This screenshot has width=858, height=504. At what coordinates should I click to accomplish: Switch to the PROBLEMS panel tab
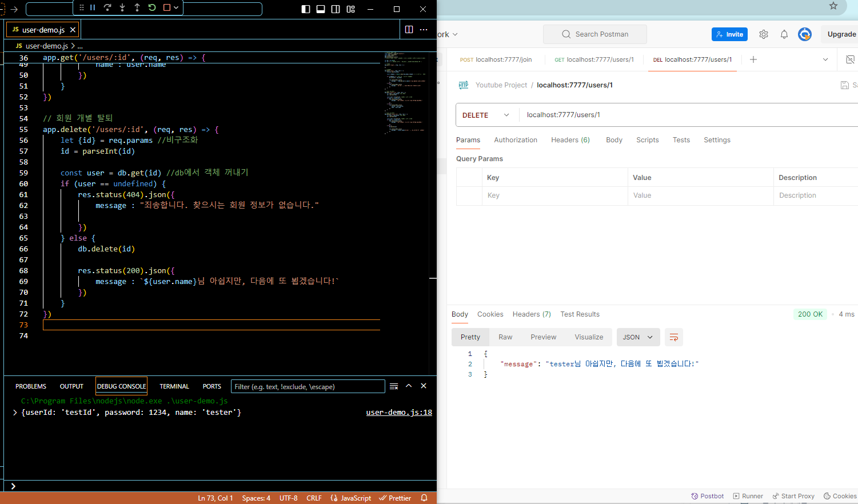(x=31, y=386)
